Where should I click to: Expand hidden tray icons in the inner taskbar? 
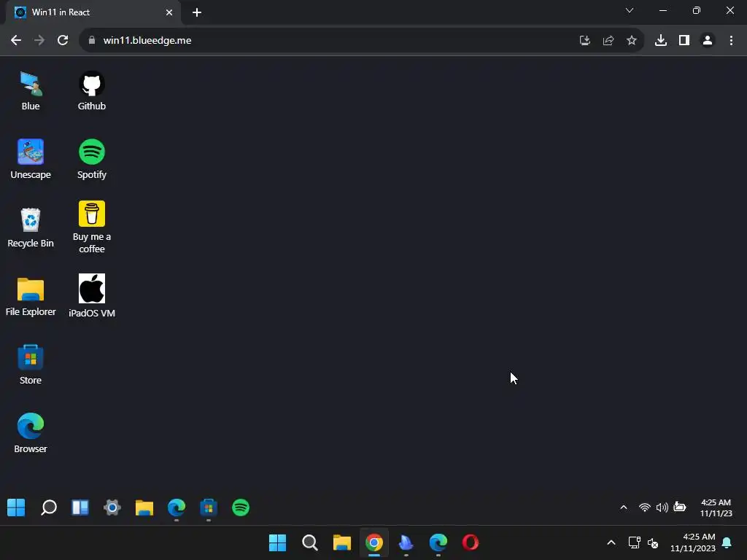pos(623,507)
